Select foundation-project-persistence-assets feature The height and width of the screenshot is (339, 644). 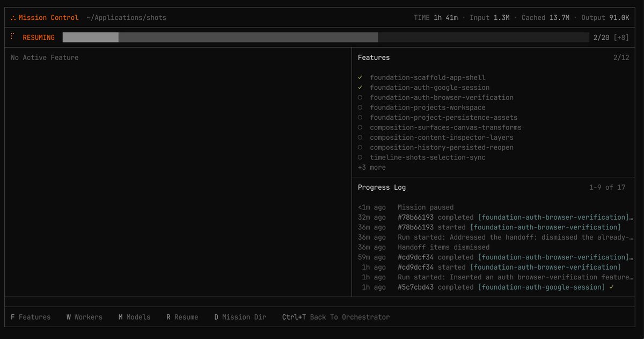(x=444, y=118)
